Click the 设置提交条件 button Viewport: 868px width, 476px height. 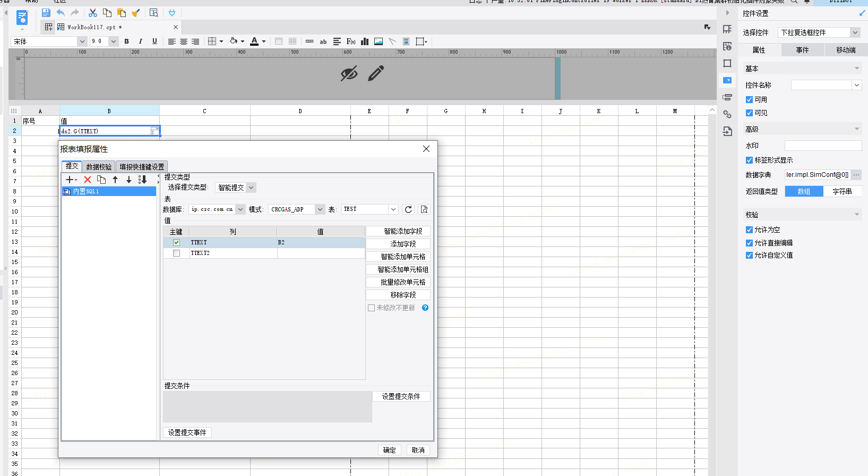401,396
